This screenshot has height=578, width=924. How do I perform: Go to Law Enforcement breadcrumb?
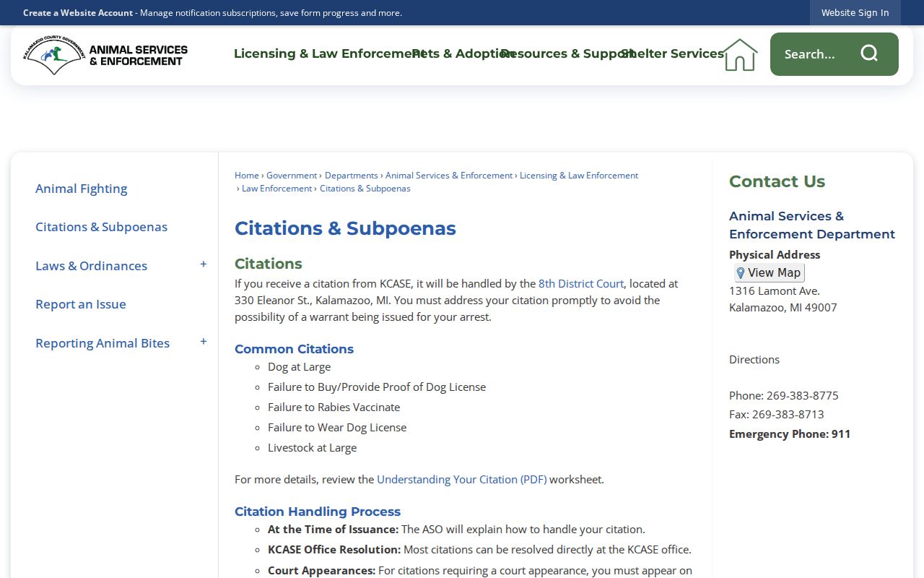277,189
